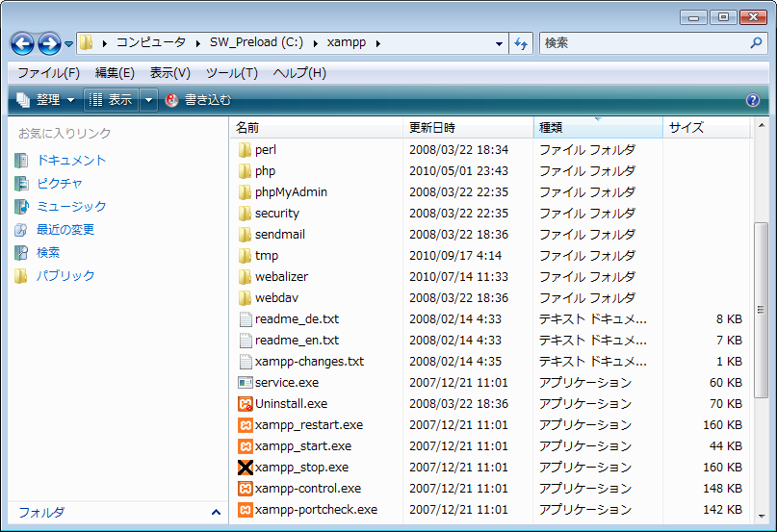Select the webdav folder icon

[x=245, y=298]
